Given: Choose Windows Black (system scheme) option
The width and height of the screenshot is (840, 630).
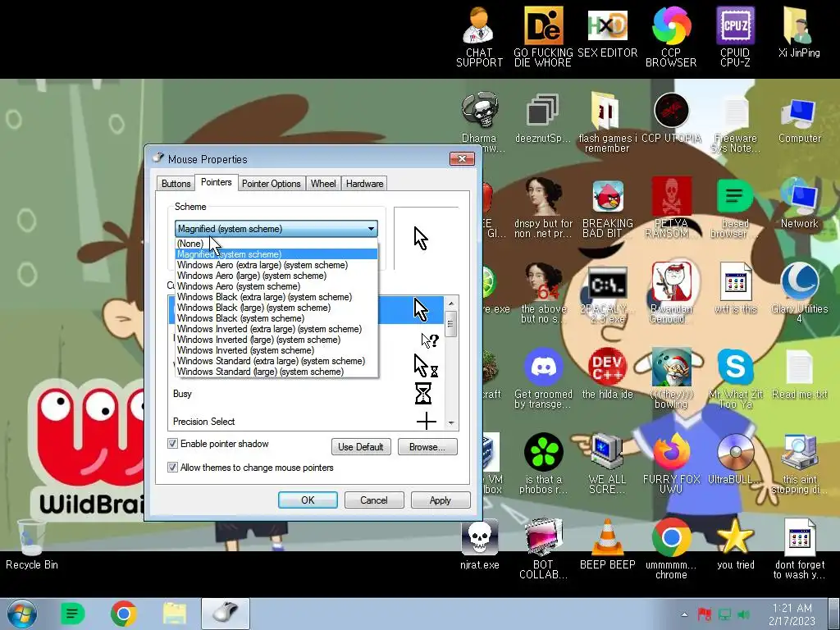Looking at the screenshot, I should pyautogui.click(x=276, y=318).
